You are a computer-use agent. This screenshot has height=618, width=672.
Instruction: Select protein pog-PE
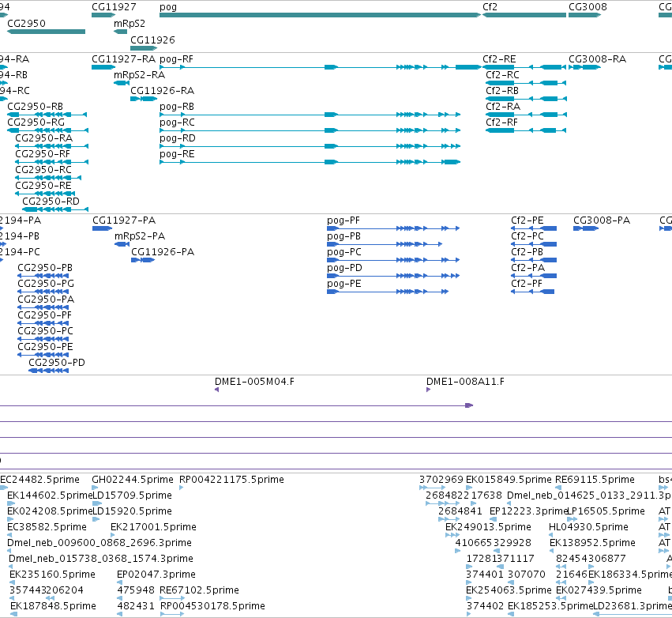coord(388,292)
